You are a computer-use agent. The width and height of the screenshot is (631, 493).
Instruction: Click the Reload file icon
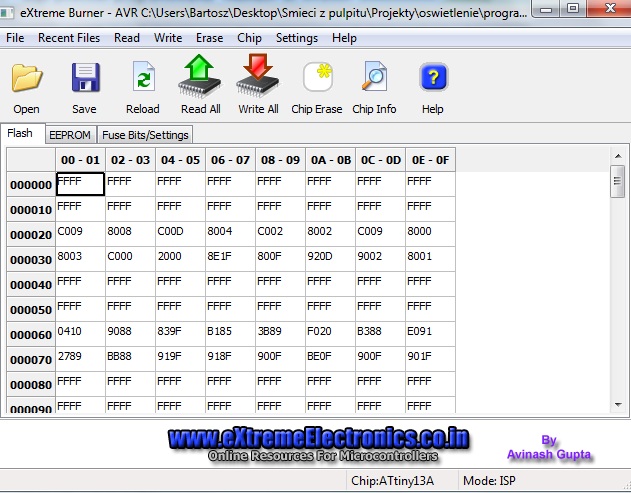(x=144, y=76)
